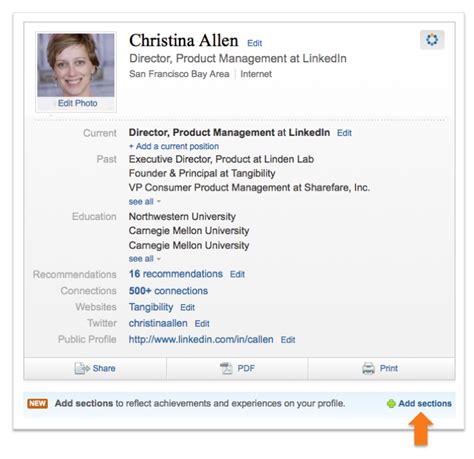474x459 pixels.
Task: Click Edit beside current LinkedIn position
Action: (x=344, y=133)
